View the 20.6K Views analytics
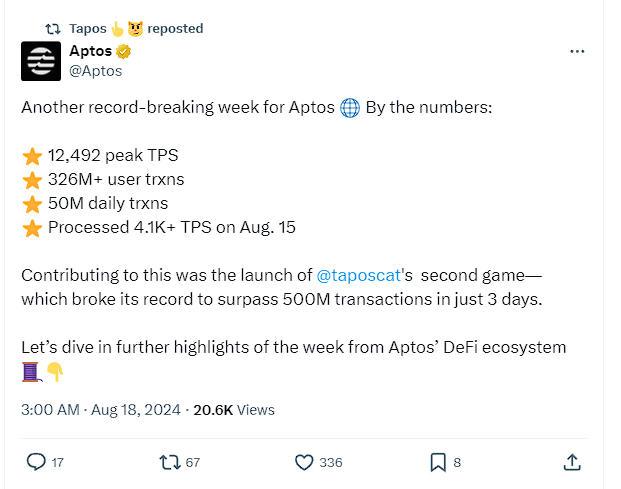 tap(234, 409)
